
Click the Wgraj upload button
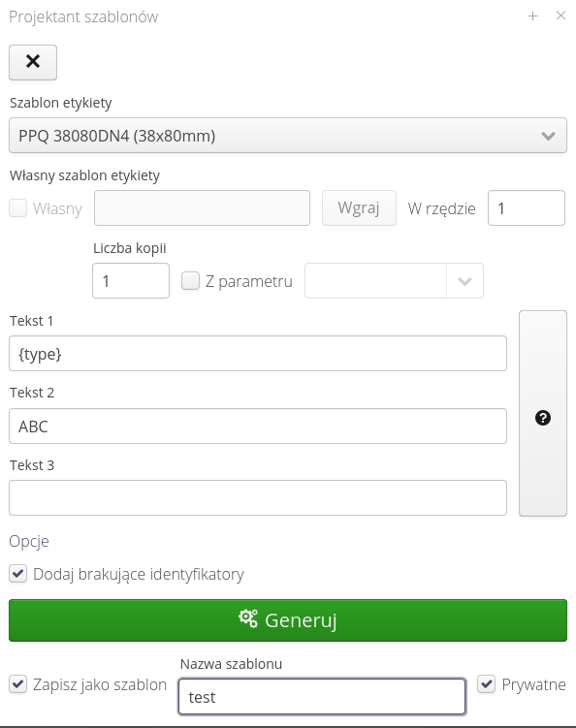(x=359, y=208)
